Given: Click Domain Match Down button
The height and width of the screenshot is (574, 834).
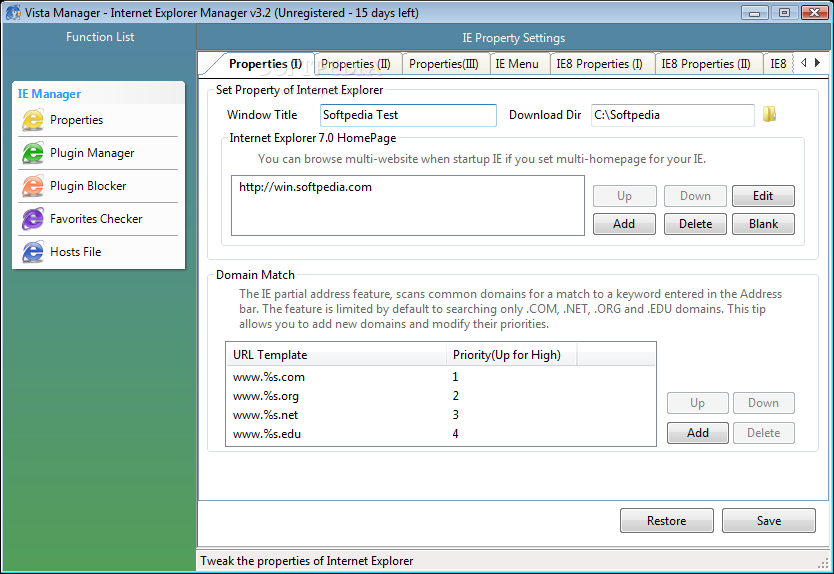Looking at the screenshot, I should tap(764, 403).
